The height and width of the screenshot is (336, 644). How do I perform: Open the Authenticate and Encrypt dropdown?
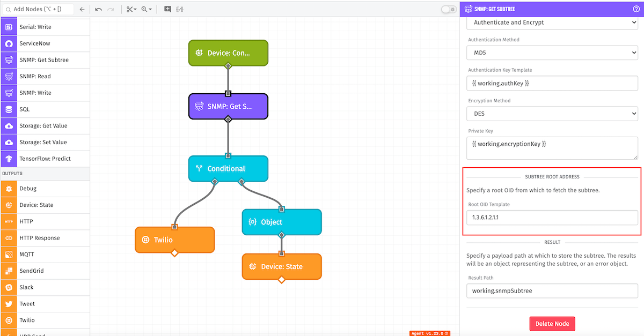pos(552,23)
